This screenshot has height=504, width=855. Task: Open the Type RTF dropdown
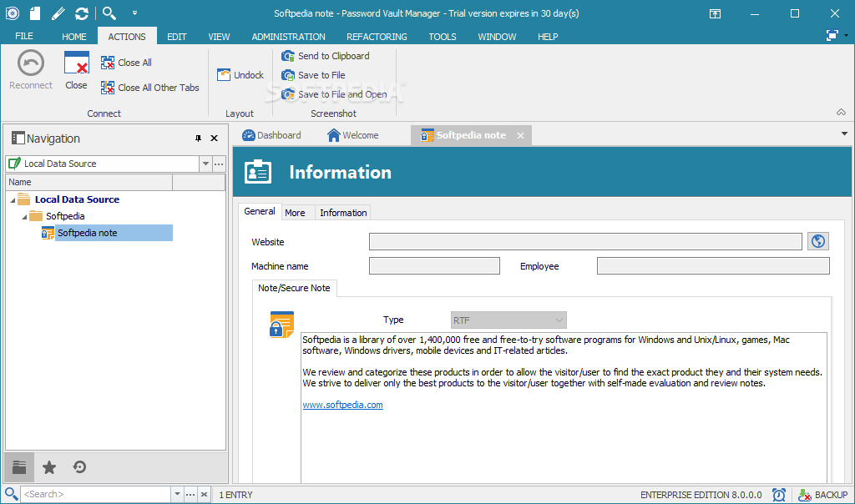click(x=508, y=320)
